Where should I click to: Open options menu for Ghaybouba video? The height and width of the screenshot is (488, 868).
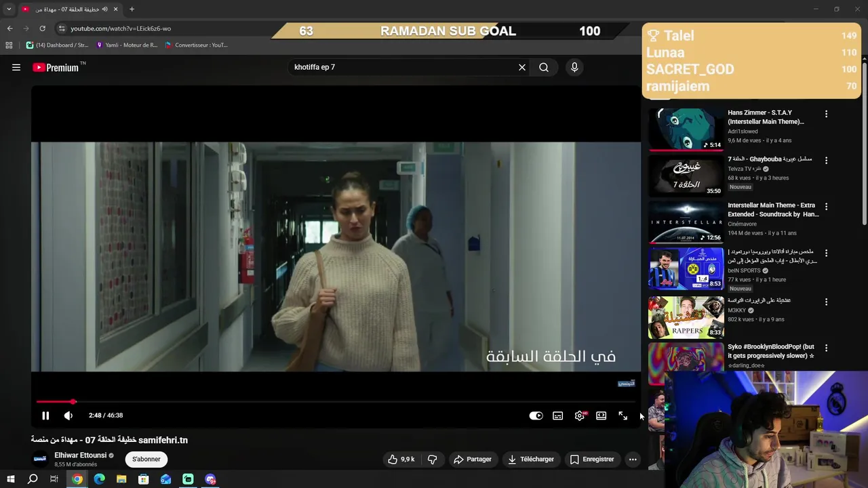[826, 161]
